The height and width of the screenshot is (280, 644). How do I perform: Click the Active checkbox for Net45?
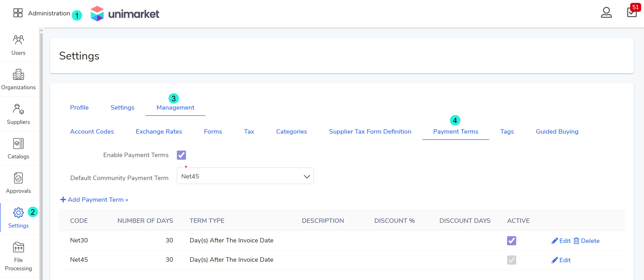pyautogui.click(x=511, y=260)
